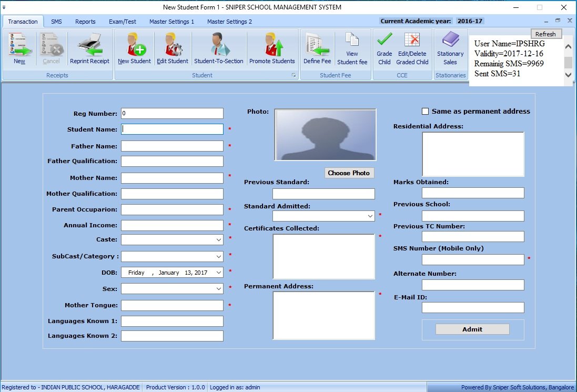Viewport: 577px width, 392px height.
Task: Open the Master Settings 1 tab
Action: [171, 22]
